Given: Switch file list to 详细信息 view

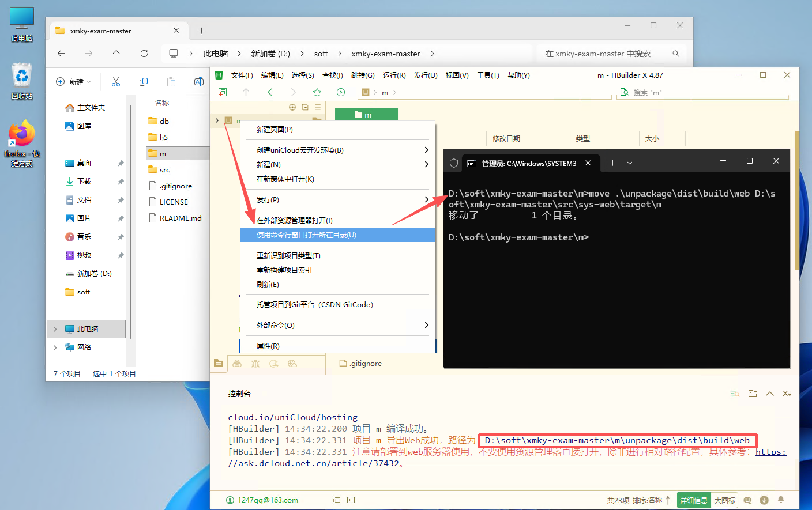Looking at the screenshot, I should (x=694, y=500).
